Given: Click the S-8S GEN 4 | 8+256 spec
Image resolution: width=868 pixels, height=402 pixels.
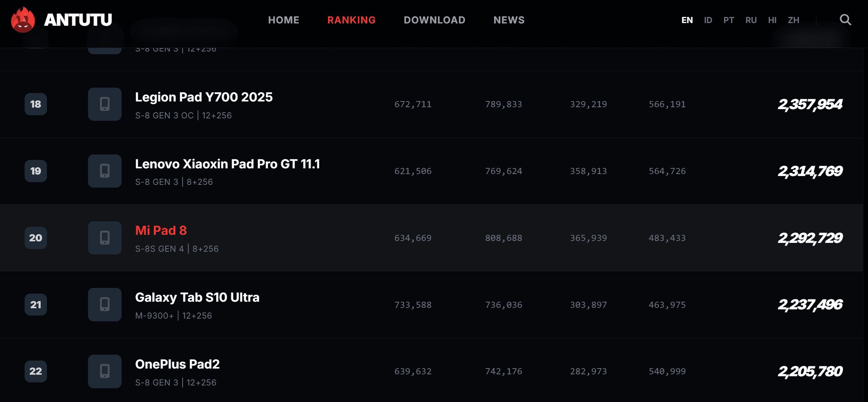Looking at the screenshot, I should 177,249.
